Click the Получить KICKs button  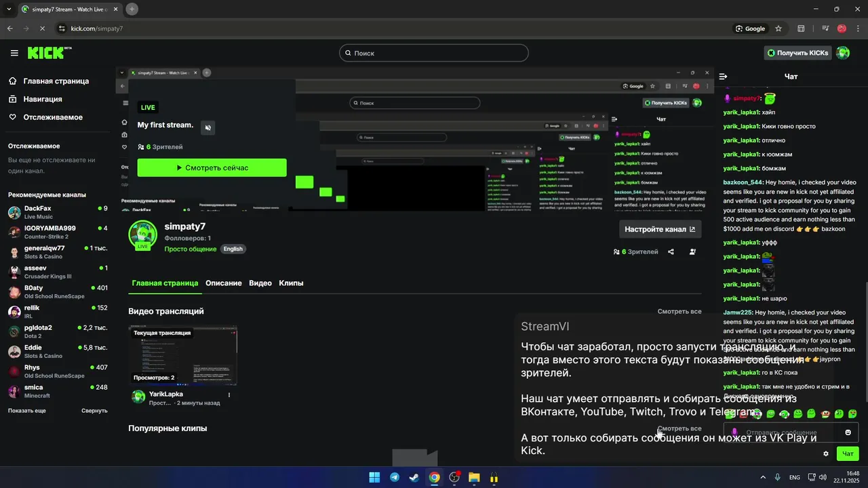pos(797,53)
